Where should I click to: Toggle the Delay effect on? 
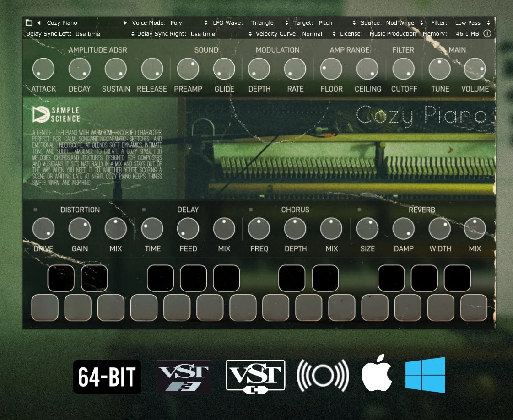144,210
